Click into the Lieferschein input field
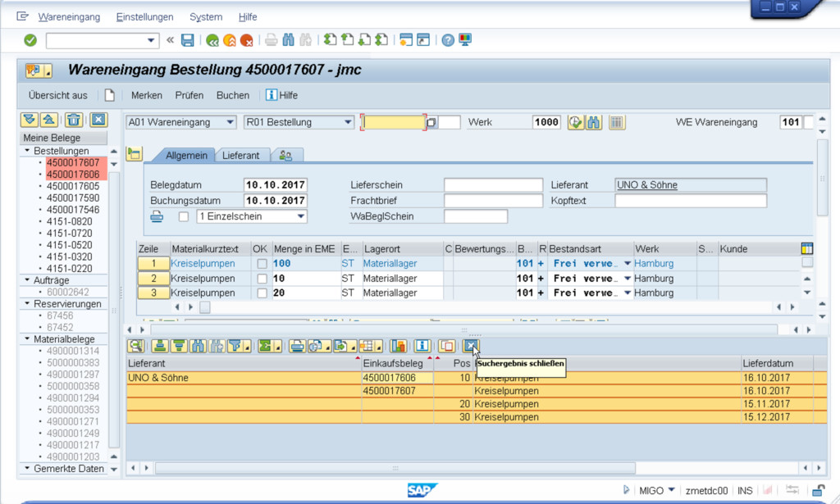Image resolution: width=840 pixels, height=504 pixels. (493, 185)
